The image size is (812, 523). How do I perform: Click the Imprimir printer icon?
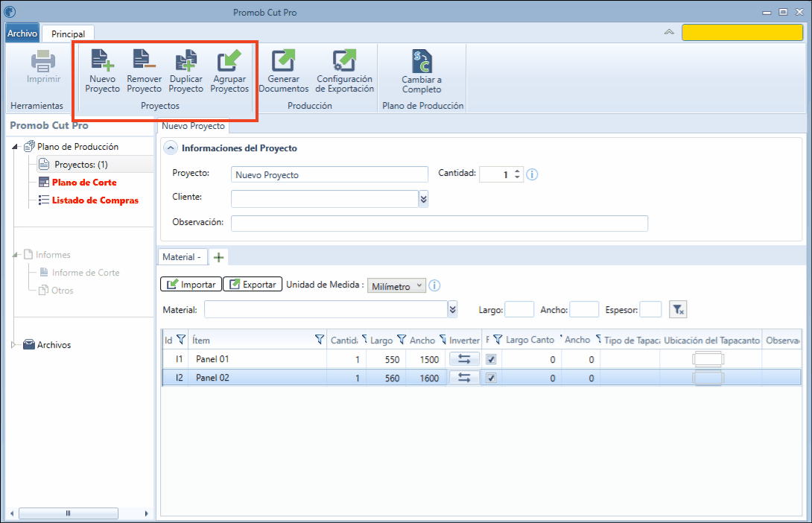coord(43,61)
